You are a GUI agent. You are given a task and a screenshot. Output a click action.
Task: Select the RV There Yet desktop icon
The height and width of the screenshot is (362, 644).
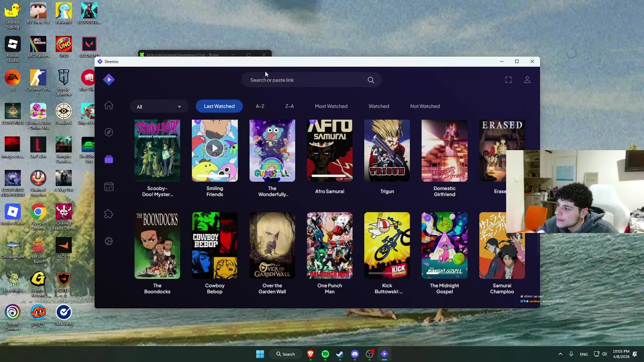38,14
